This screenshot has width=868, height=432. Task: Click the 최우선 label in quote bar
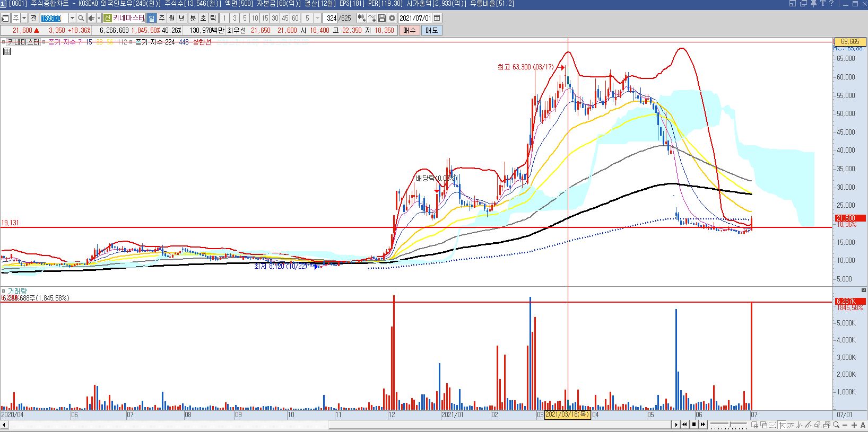point(236,30)
